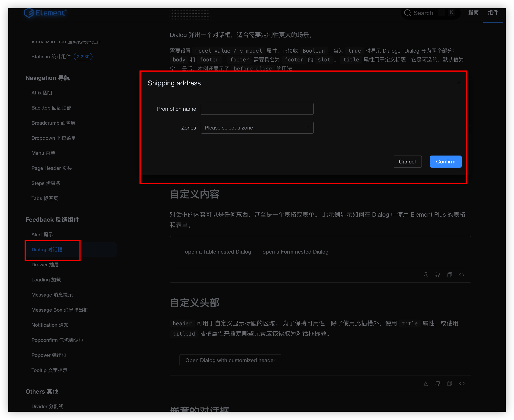
Task: Cancel the Shipping address dialog
Action: tap(407, 161)
